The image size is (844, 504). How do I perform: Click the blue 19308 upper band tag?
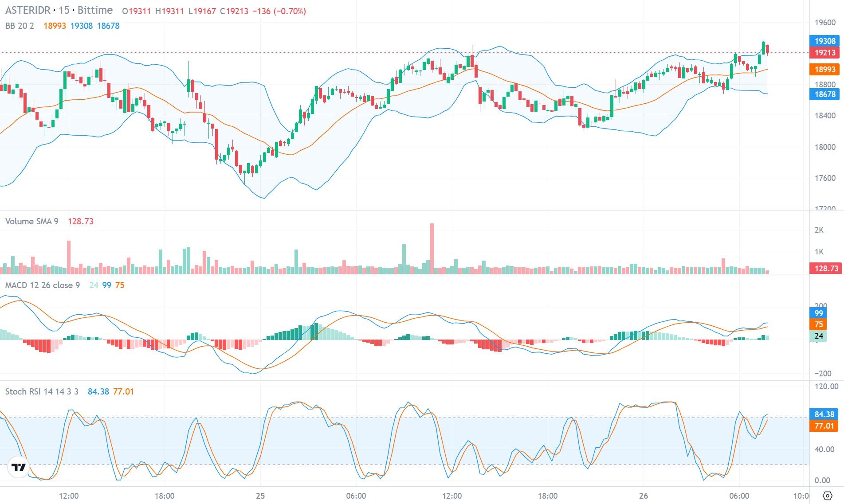824,40
